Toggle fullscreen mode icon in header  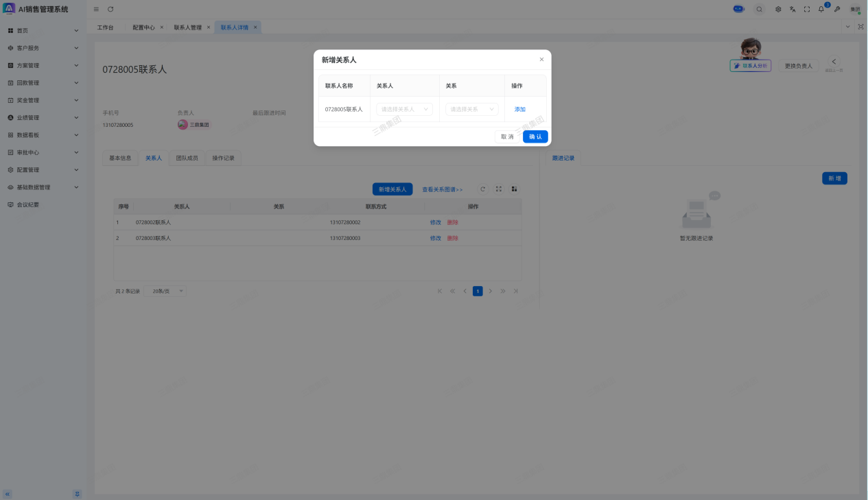807,9
